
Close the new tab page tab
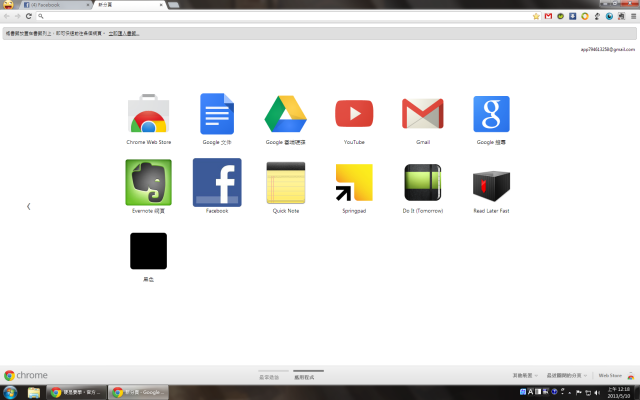point(161,5)
